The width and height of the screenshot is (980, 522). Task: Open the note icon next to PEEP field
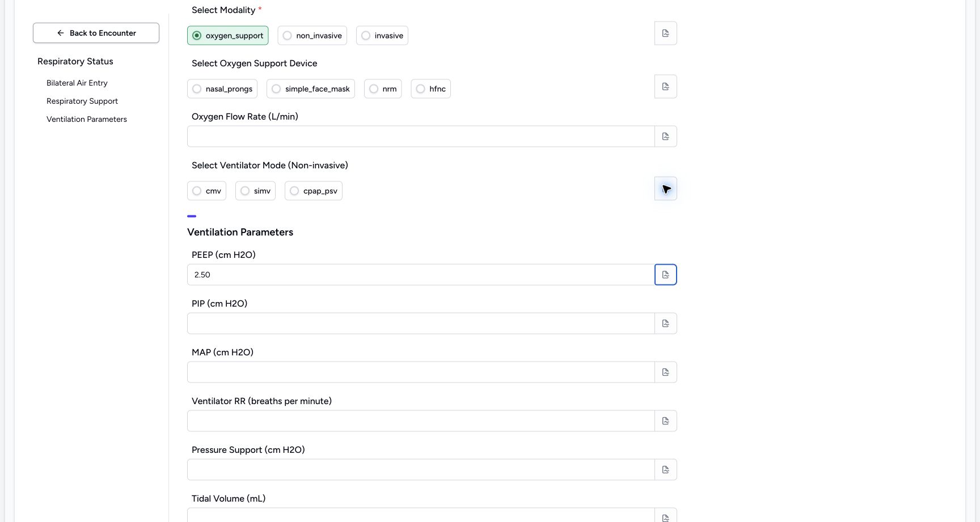(x=666, y=275)
